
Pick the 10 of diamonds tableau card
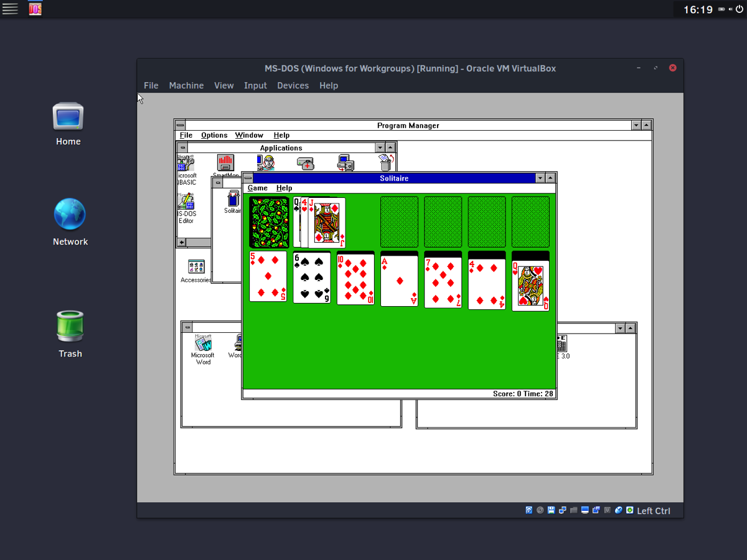pos(355,279)
